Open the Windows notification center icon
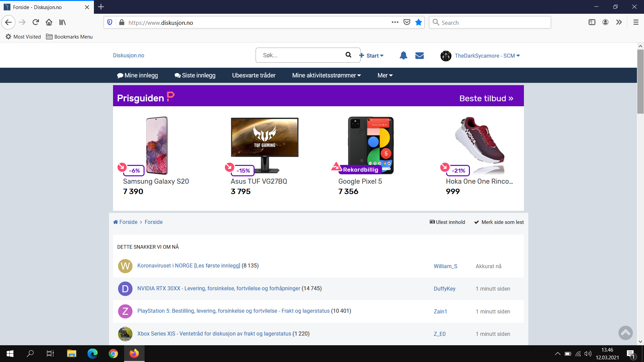The height and width of the screenshot is (362, 644). tap(631, 354)
